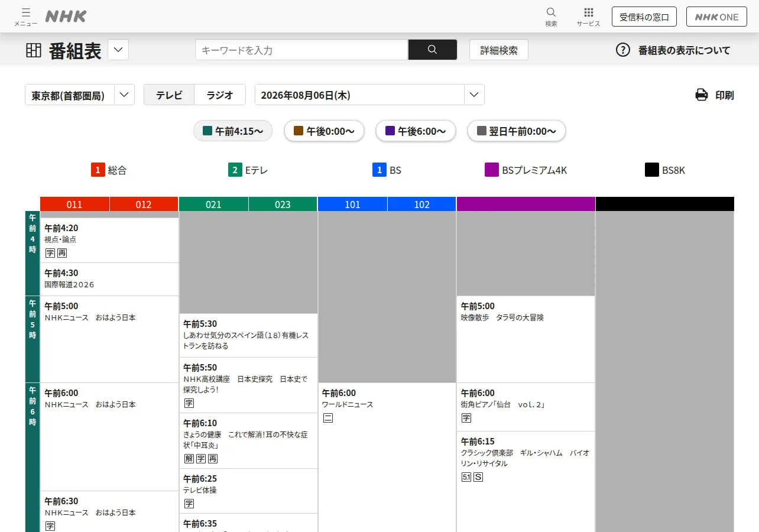Click 再 icon under きょうの健康

(x=213, y=459)
